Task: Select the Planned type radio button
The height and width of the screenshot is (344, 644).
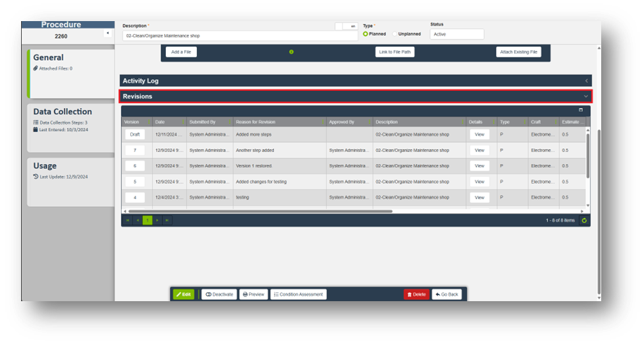Action: pyautogui.click(x=366, y=34)
